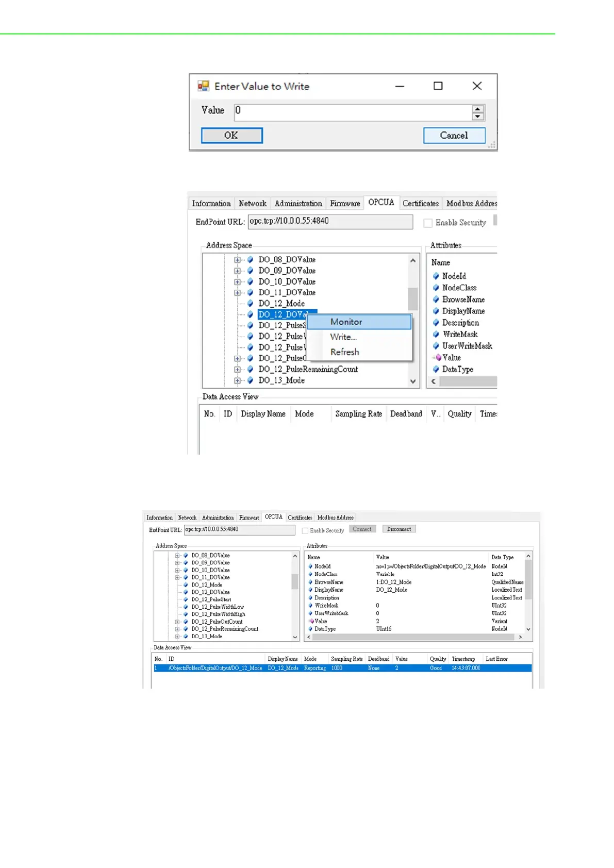Click the DO_12_PulseWidthHigh node icon in bottom screenshot
The image size is (614, 868).
(x=186, y=614)
